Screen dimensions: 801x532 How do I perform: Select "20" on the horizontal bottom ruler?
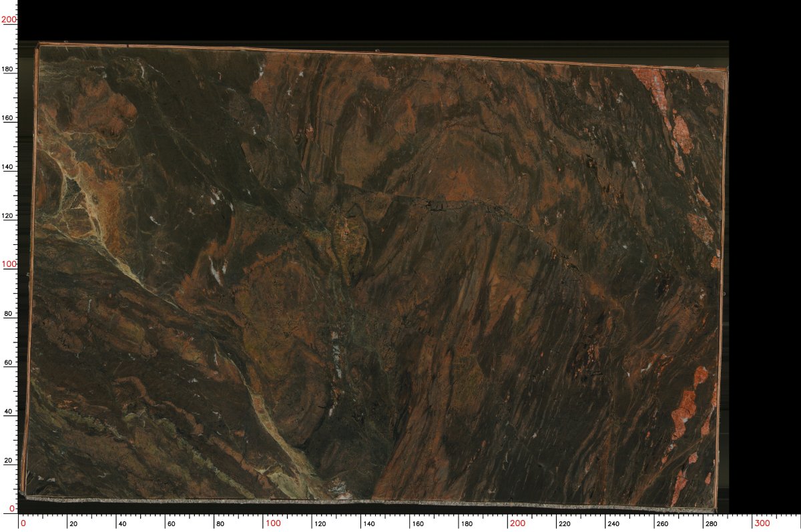pos(72,524)
